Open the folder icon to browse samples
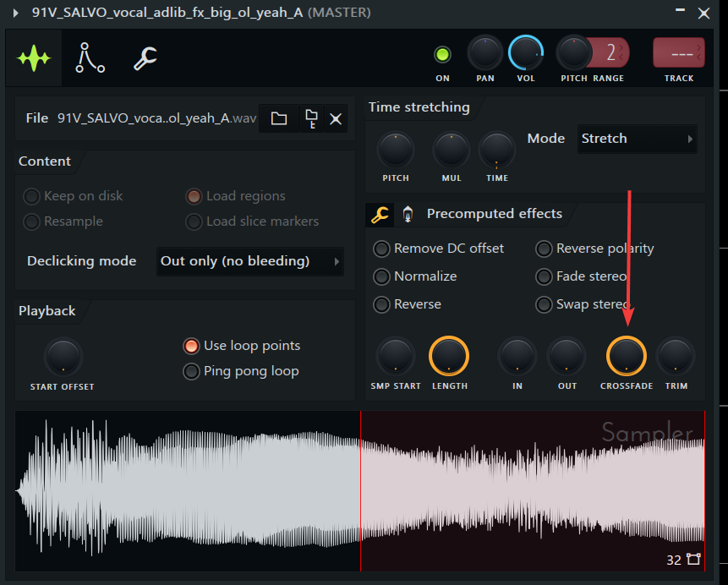Image resolution: width=728 pixels, height=585 pixels. (x=279, y=118)
